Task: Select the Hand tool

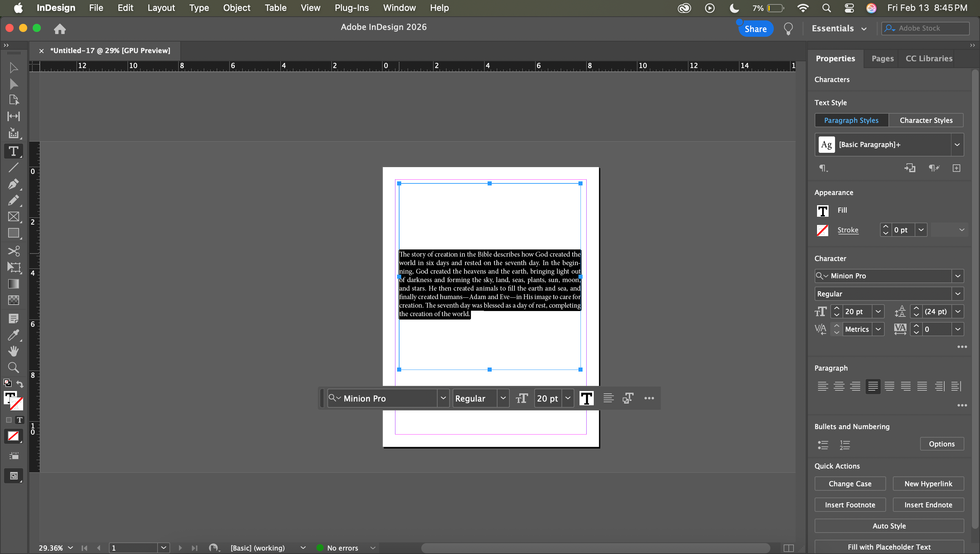Action: (13, 351)
